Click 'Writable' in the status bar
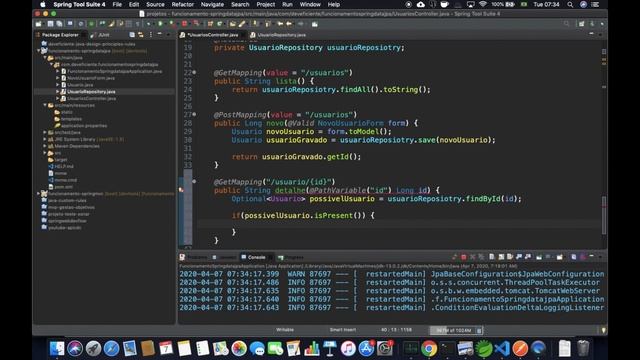 pos(285,330)
